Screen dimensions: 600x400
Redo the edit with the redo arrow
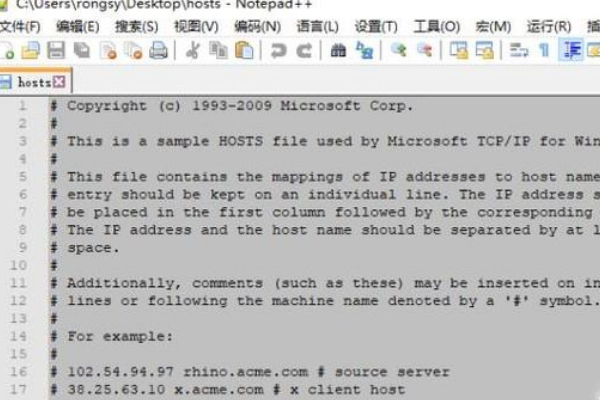[x=304, y=50]
